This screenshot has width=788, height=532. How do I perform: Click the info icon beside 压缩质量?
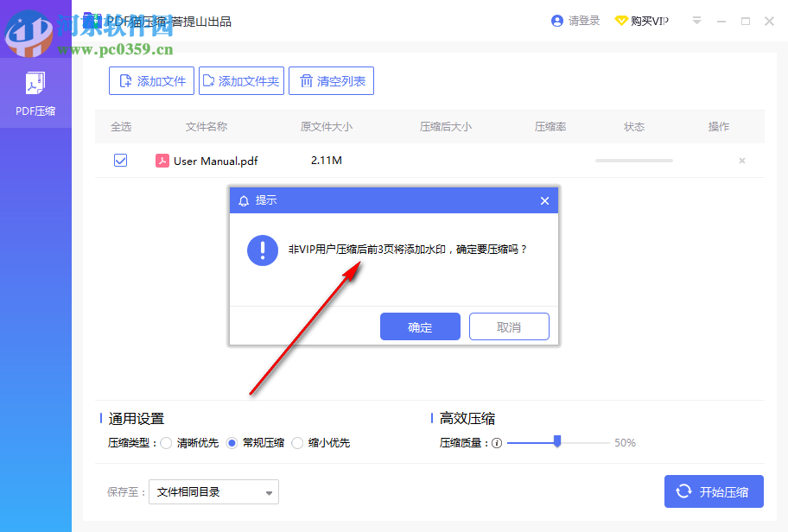496,442
